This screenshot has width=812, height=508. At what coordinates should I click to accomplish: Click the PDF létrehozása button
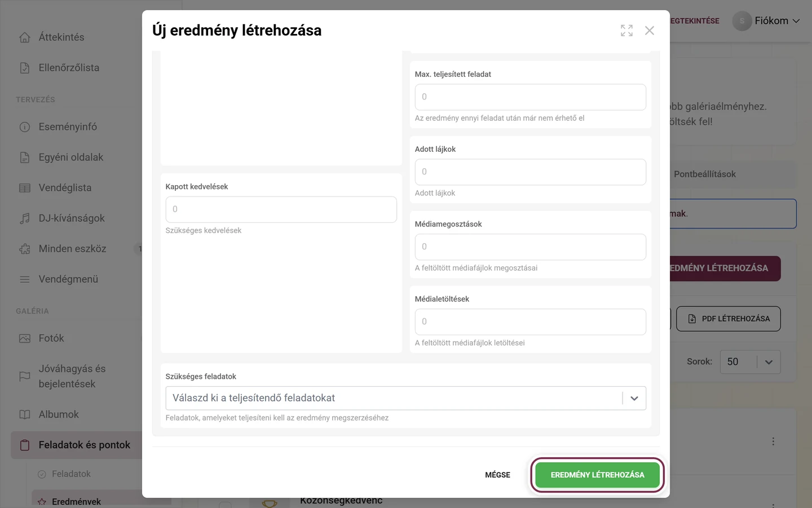click(728, 319)
